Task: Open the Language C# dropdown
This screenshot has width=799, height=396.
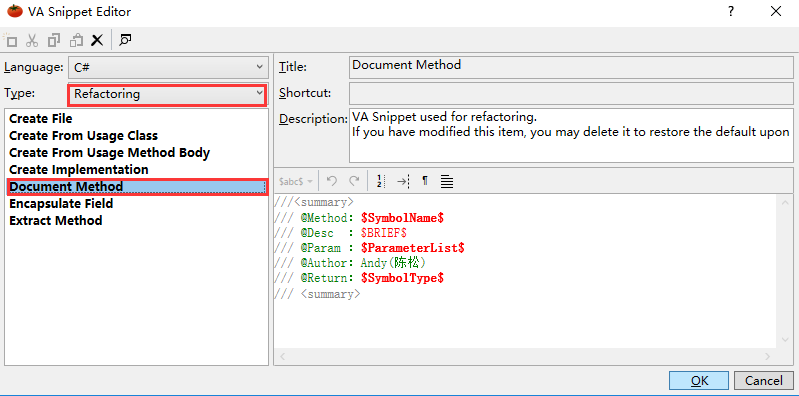Action: (x=168, y=67)
